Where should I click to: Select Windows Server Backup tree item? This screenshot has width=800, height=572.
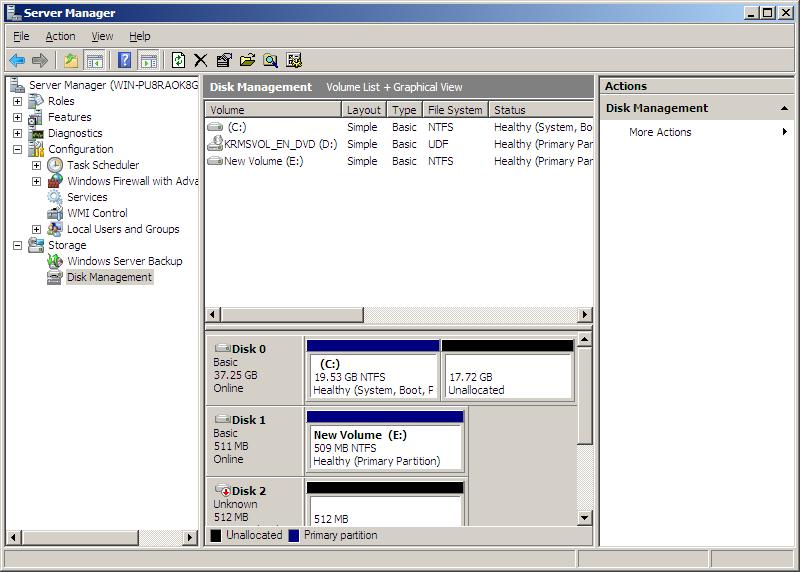[x=124, y=261]
